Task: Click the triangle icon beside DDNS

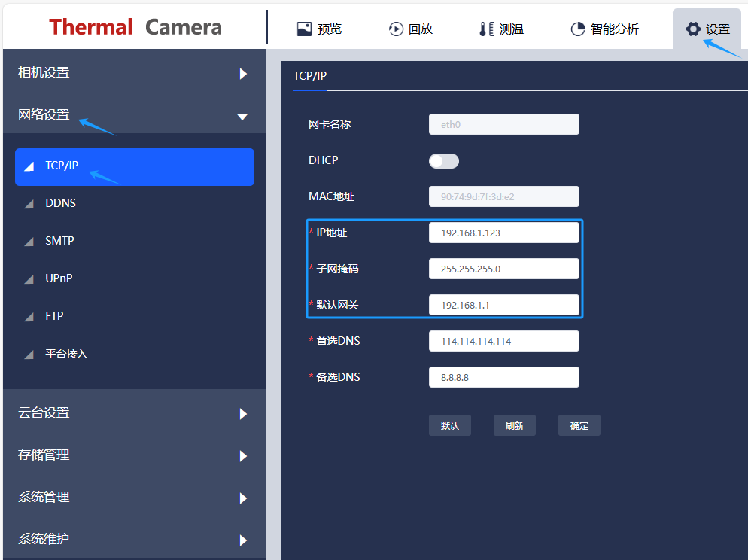Action: [x=29, y=204]
